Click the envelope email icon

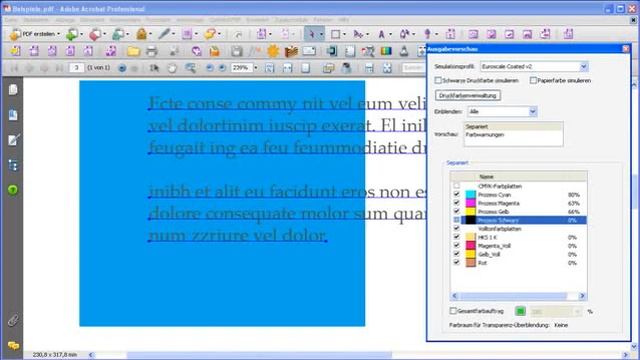309,51
